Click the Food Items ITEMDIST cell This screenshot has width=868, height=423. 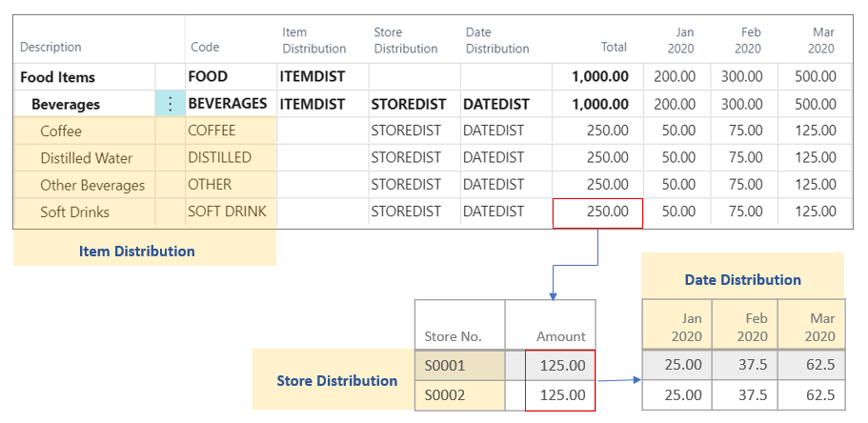tap(312, 77)
